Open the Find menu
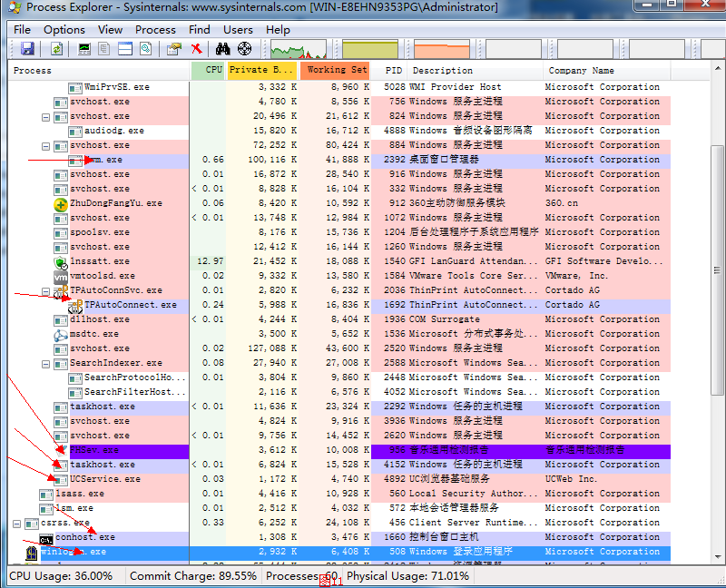Viewport: 726px width, 588px height. coord(200,30)
